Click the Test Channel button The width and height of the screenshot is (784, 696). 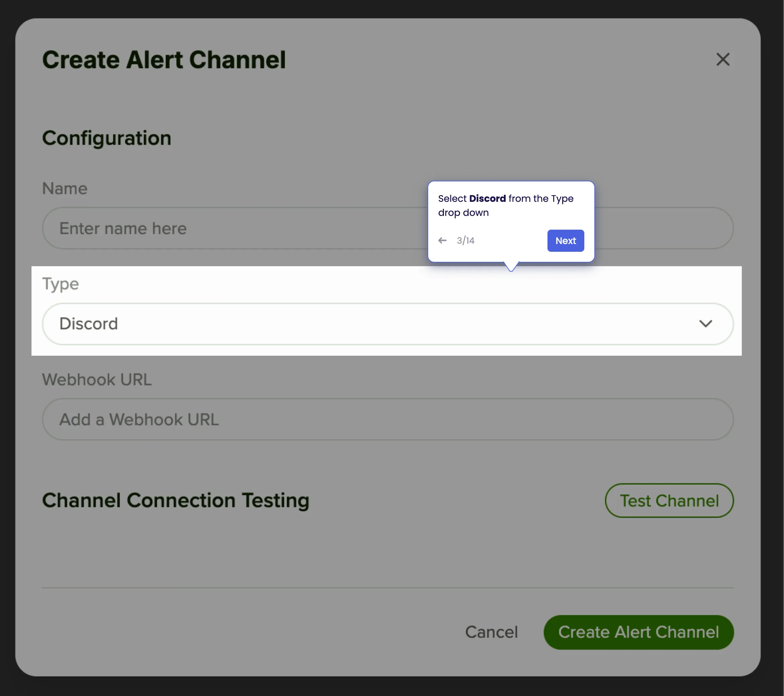tap(669, 501)
